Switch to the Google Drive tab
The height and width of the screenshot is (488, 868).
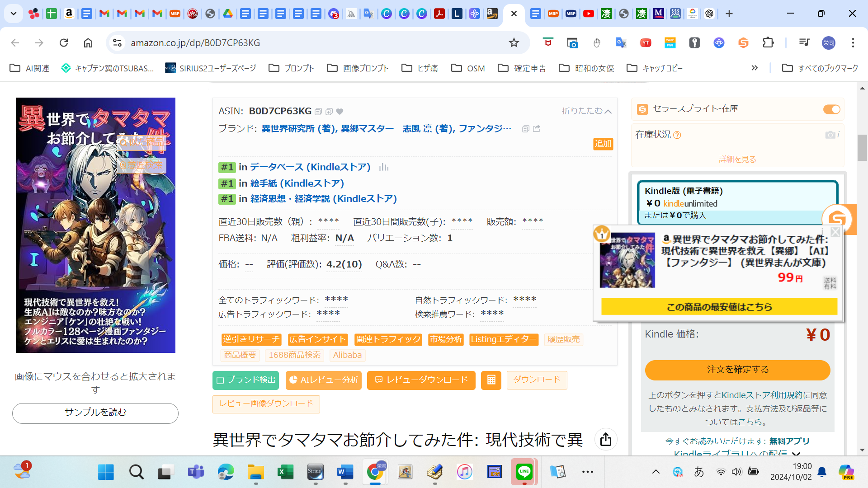pyautogui.click(x=228, y=14)
